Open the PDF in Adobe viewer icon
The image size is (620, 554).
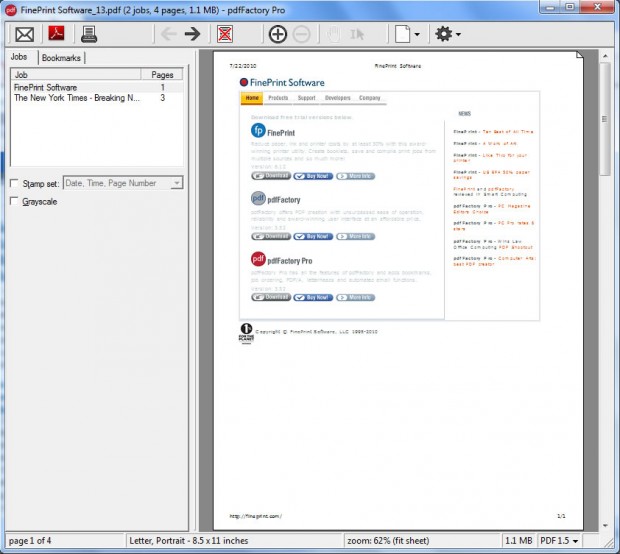coord(57,33)
